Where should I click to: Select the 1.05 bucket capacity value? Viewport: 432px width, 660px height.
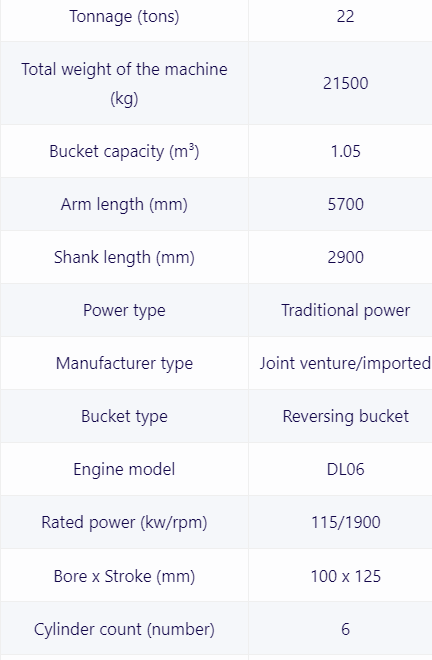345,152
